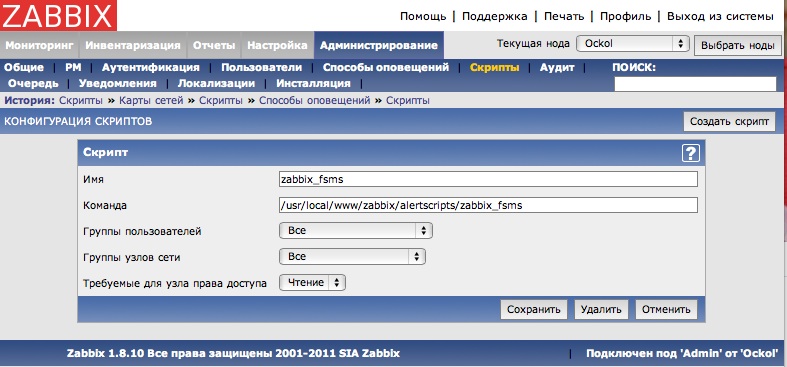Expand the Группы узлов сети dropdown
Viewport: 787px width, 367px height.
352,257
